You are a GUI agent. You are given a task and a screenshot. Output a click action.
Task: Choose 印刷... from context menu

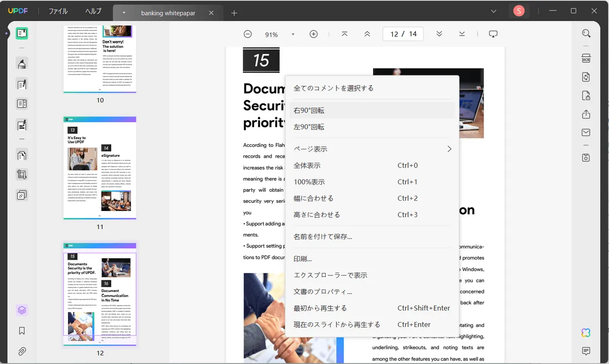pyautogui.click(x=372, y=259)
